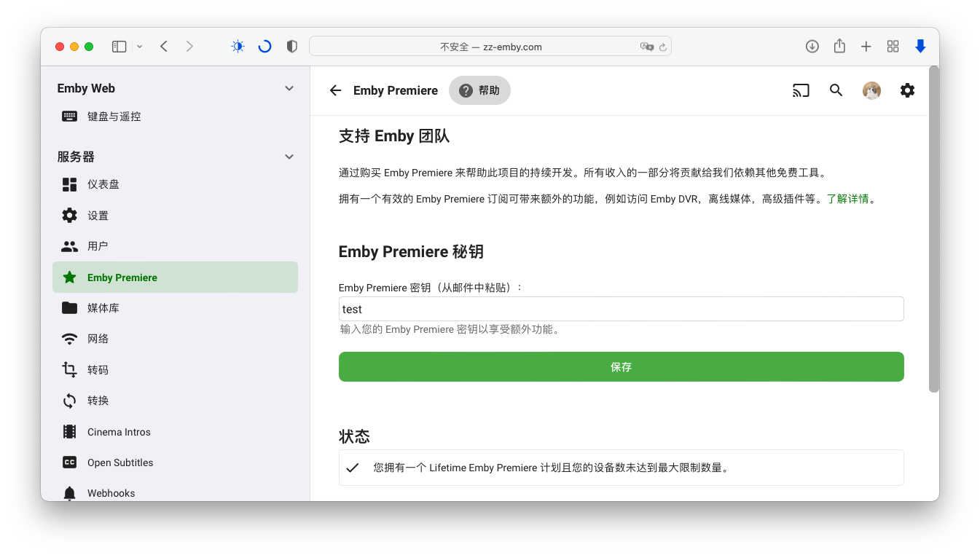Click the cast to device icon
This screenshot has height=555, width=980.
click(x=801, y=90)
